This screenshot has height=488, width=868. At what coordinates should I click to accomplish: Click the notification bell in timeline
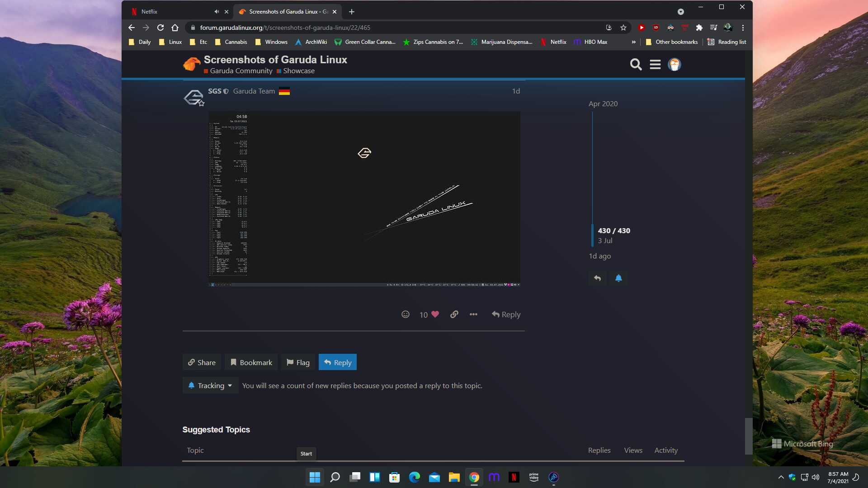(x=618, y=278)
